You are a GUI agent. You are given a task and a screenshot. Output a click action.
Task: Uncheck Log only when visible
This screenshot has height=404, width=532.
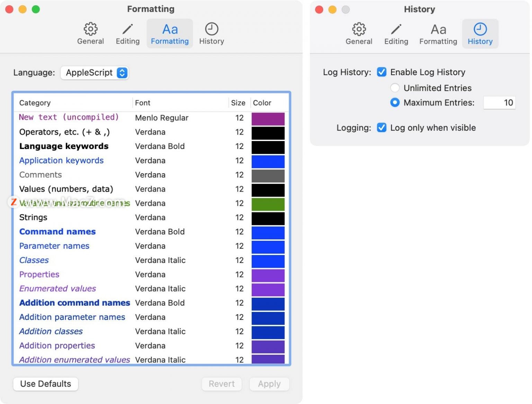click(x=382, y=128)
